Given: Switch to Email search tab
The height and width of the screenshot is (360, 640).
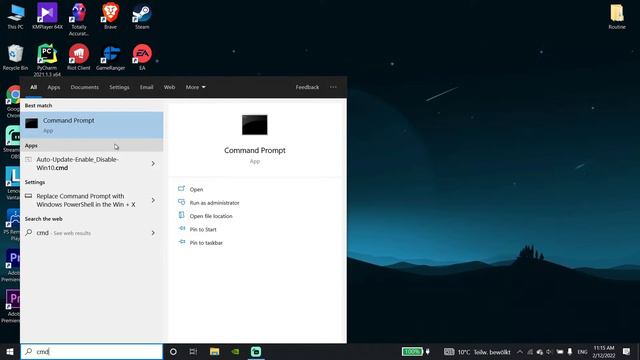Looking at the screenshot, I should click(147, 87).
